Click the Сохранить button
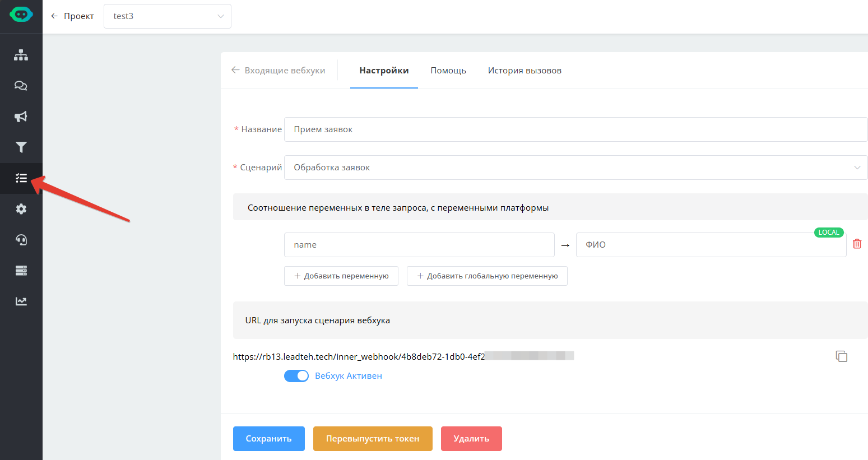This screenshot has height=460, width=868. pyautogui.click(x=268, y=439)
